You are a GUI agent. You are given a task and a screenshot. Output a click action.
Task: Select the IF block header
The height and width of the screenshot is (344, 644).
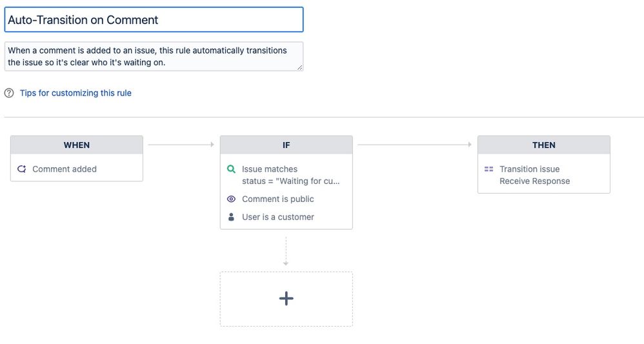(x=286, y=145)
